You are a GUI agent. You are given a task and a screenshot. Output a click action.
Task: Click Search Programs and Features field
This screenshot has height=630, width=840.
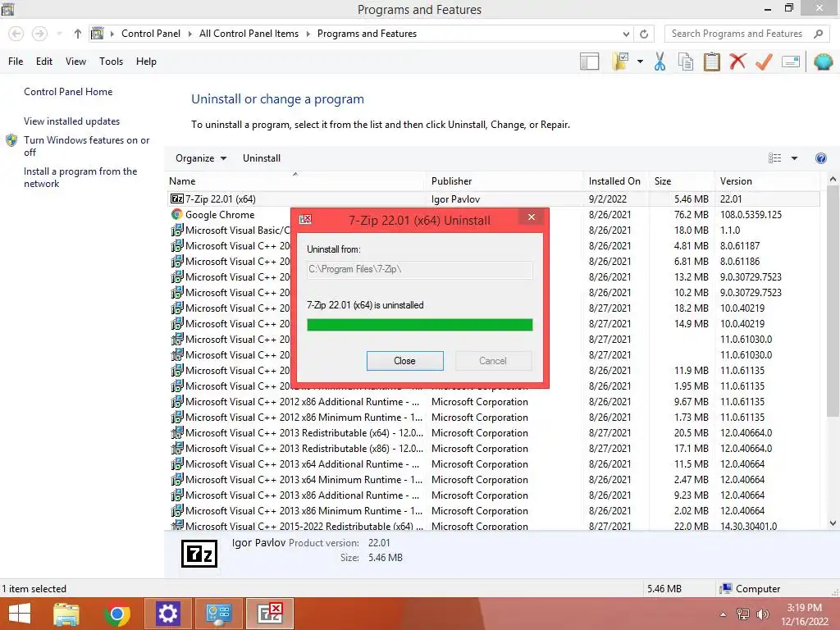[746, 34]
